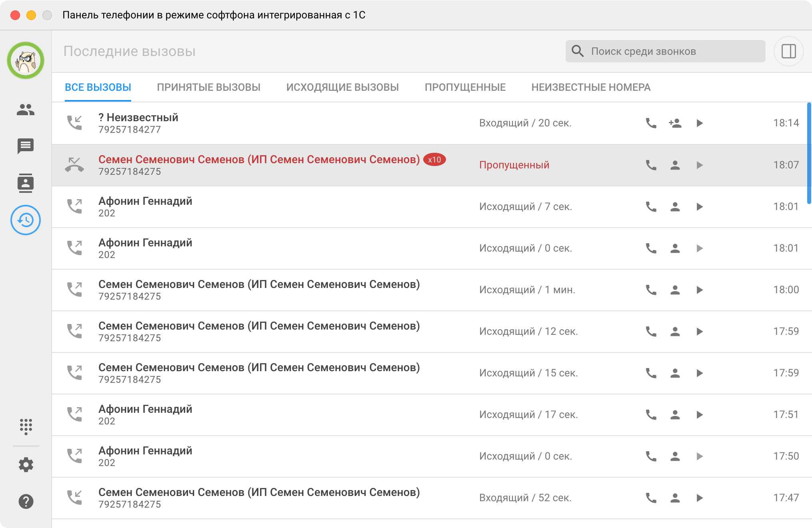Screen dimensions: 812x528
Task: Switch to the ВСЕ ВЫЗОВЫ tab
Action: click(x=98, y=87)
